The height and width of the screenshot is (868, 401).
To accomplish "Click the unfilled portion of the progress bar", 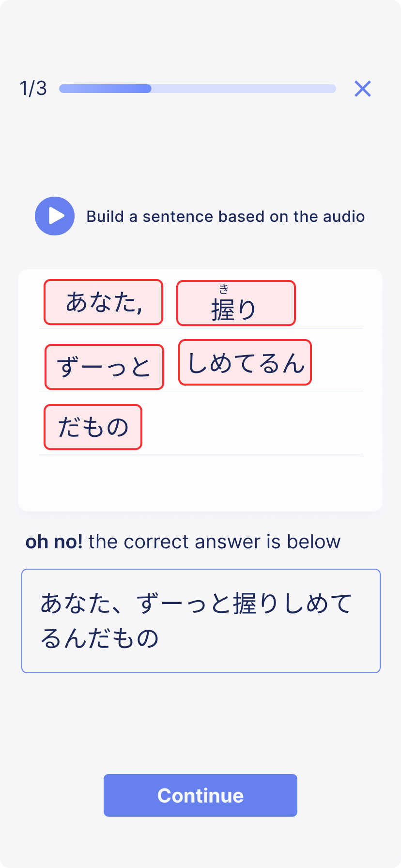I will coord(244,89).
